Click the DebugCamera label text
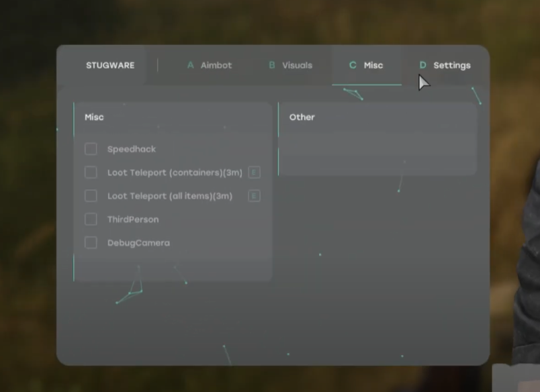Viewport: 540px width, 392px height. 138,243
